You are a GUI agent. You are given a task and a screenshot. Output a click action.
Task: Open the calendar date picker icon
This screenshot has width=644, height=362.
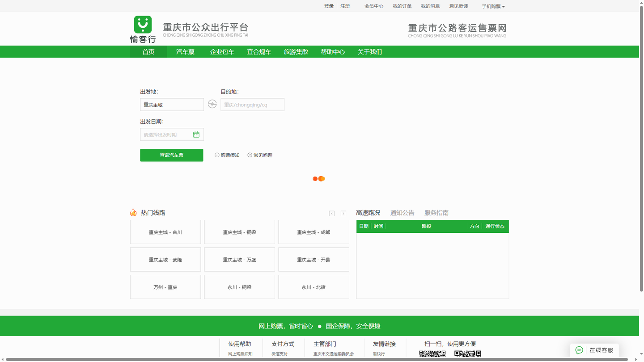pyautogui.click(x=196, y=135)
